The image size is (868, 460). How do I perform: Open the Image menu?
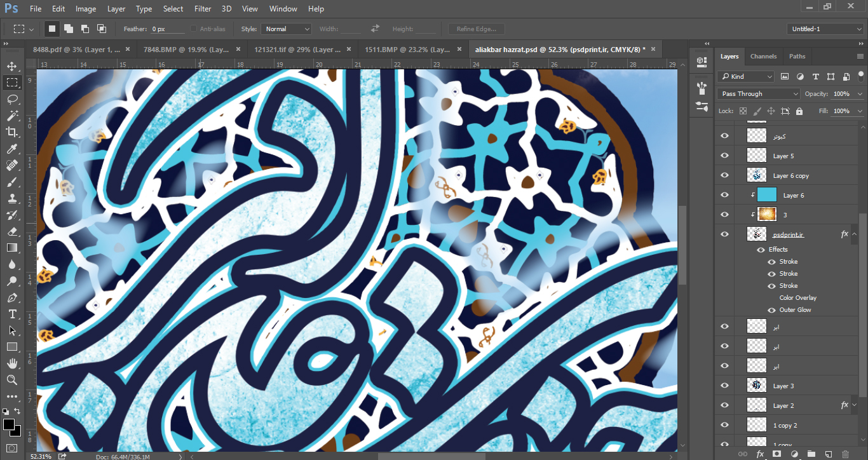(x=86, y=9)
